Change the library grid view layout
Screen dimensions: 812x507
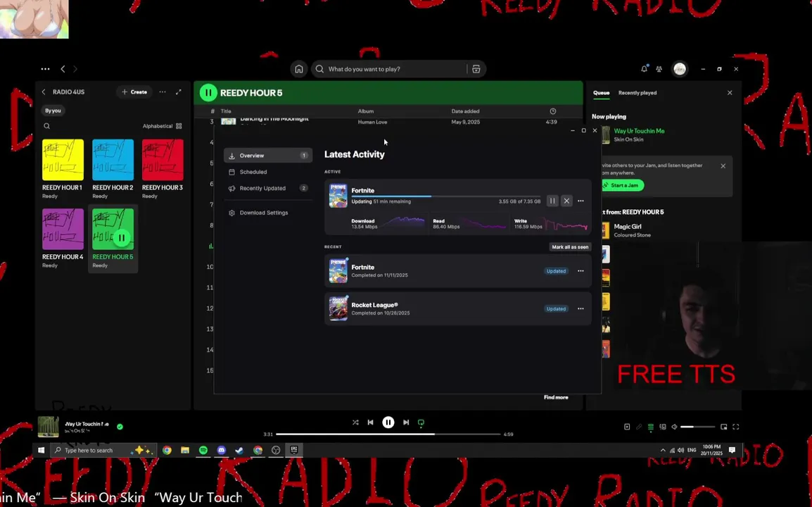click(179, 126)
